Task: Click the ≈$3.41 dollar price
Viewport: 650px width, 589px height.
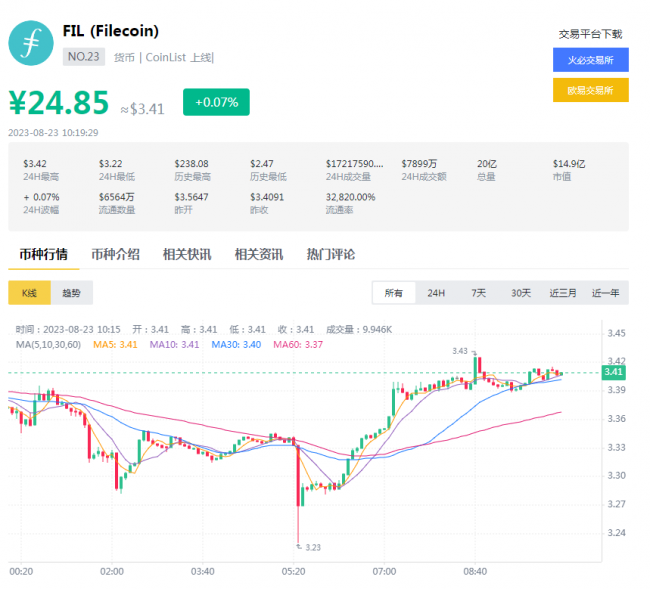Action: pyautogui.click(x=142, y=109)
